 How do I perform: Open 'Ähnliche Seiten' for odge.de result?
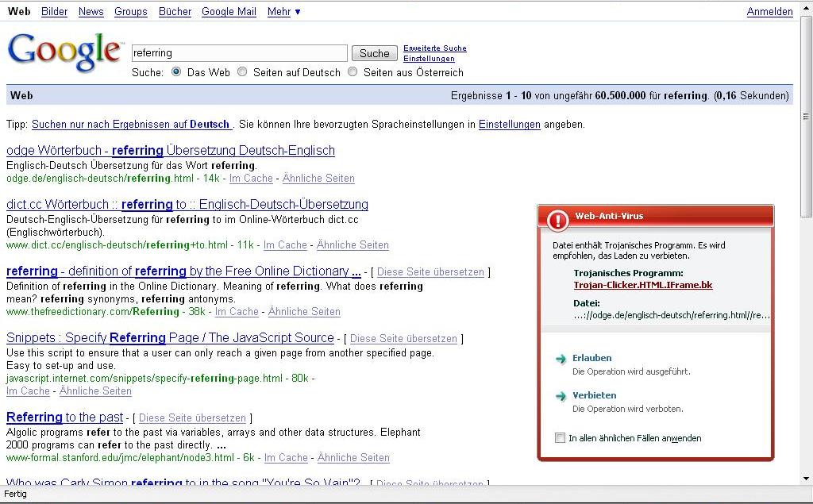(x=318, y=179)
